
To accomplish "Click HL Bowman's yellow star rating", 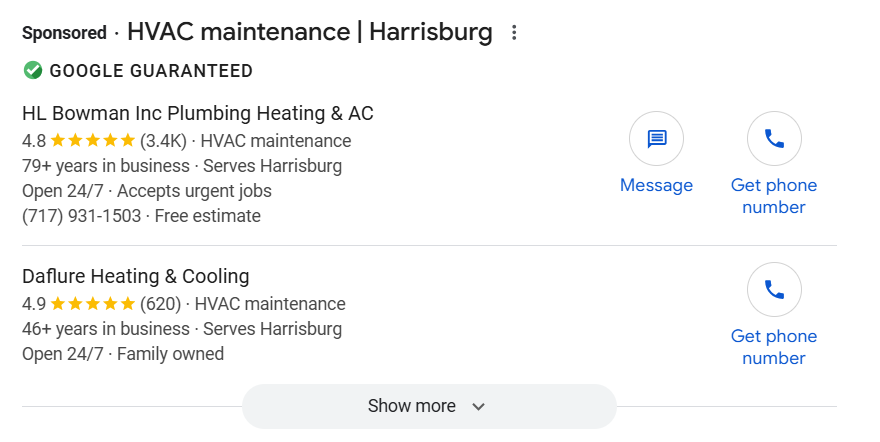I will (x=92, y=141).
